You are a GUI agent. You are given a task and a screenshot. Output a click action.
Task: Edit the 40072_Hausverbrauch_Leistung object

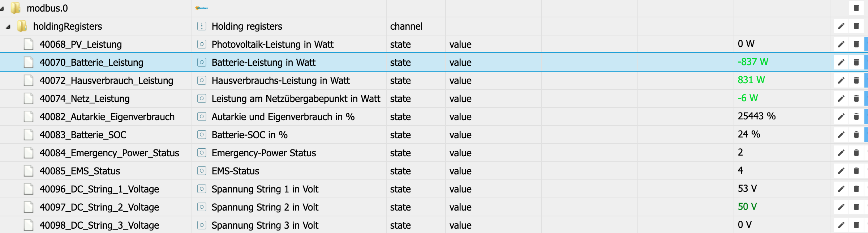(x=841, y=80)
